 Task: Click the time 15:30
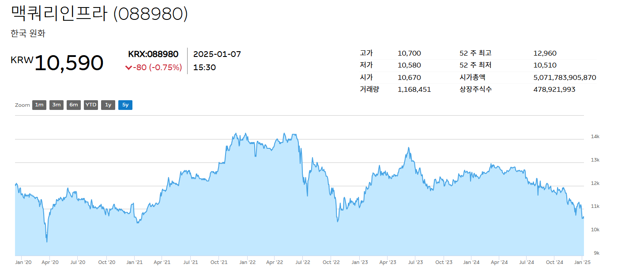point(204,68)
